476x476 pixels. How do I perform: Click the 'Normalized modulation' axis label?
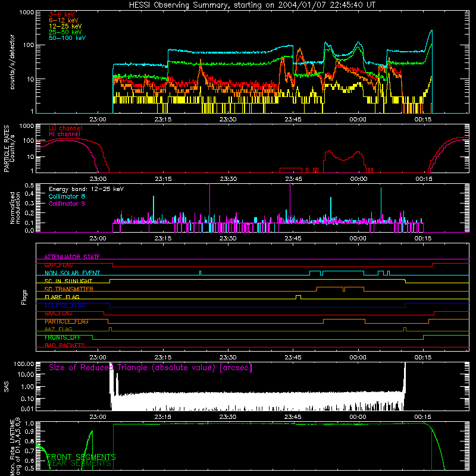click(15, 208)
